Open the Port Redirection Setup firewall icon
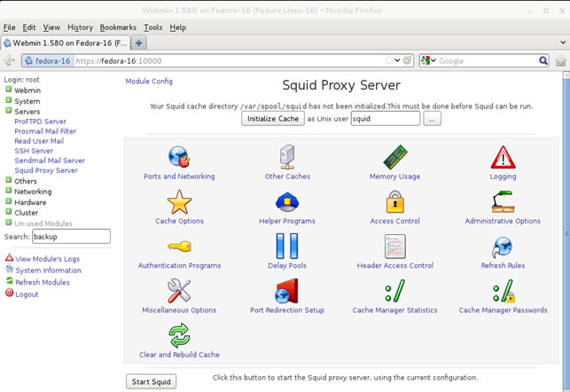The width and height of the screenshot is (570, 392). click(287, 291)
